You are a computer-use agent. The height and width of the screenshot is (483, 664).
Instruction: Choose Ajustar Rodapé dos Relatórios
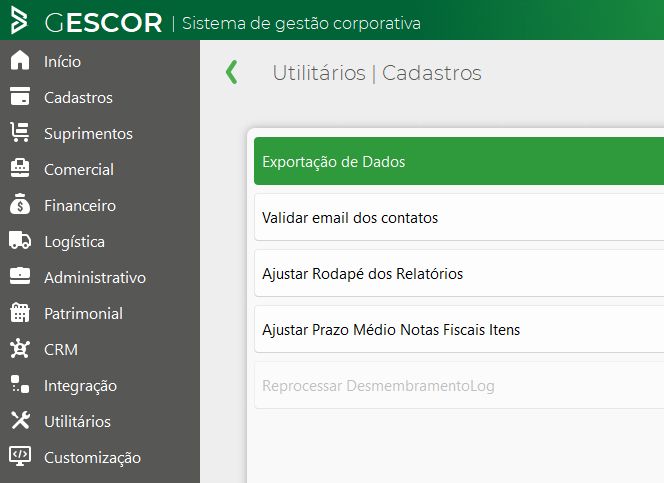(x=459, y=273)
